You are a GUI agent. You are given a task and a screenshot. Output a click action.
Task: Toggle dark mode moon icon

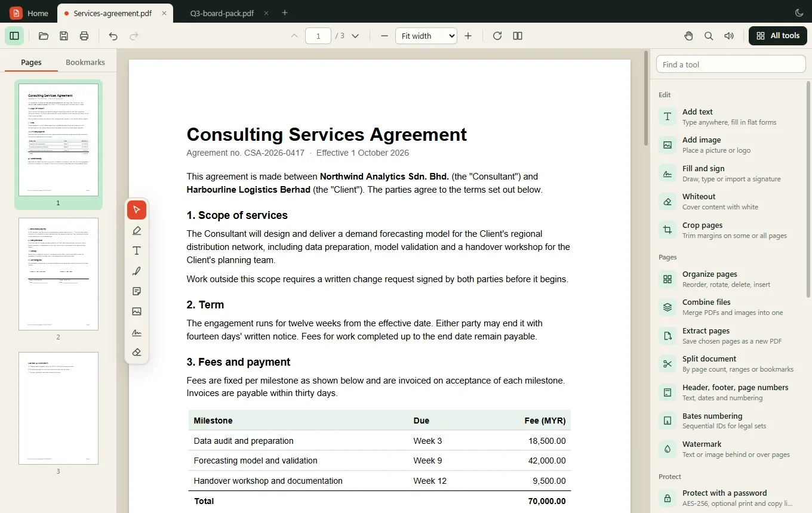click(799, 13)
